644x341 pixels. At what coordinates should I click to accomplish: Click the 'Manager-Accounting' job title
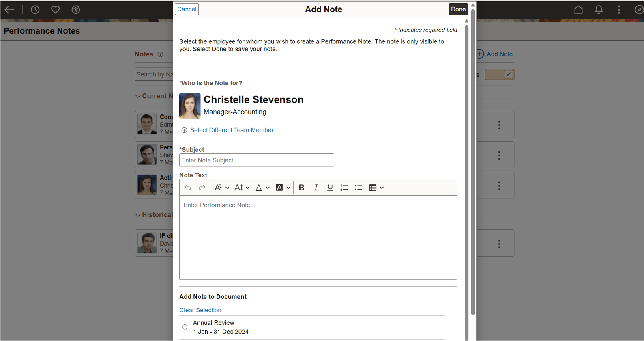coord(235,112)
